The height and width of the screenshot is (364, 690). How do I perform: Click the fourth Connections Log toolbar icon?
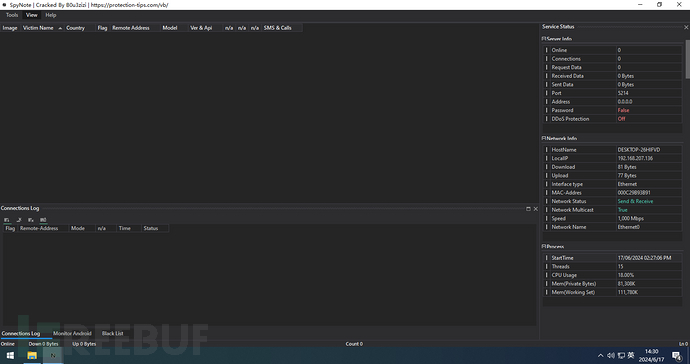point(43,220)
